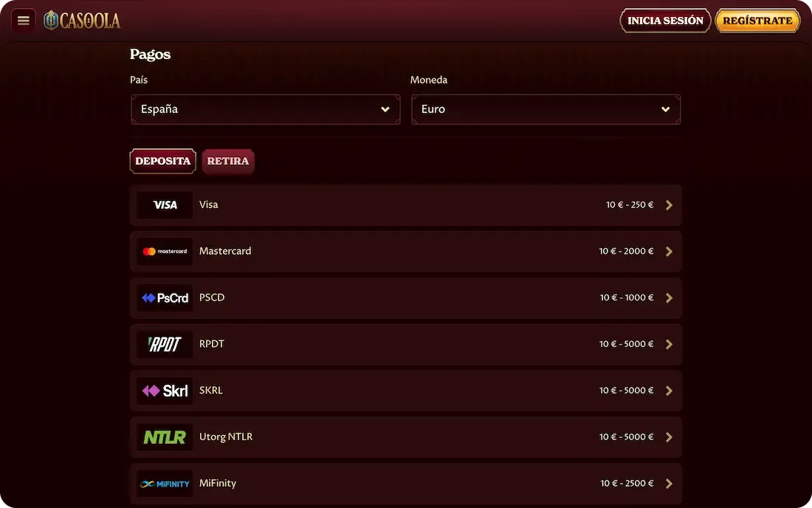
Task: Select the Mastercard logo icon
Action: click(165, 251)
